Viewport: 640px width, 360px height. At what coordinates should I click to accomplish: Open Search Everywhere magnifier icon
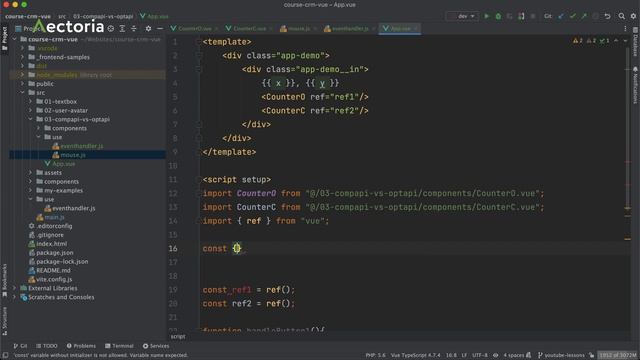tap(621, 16)
